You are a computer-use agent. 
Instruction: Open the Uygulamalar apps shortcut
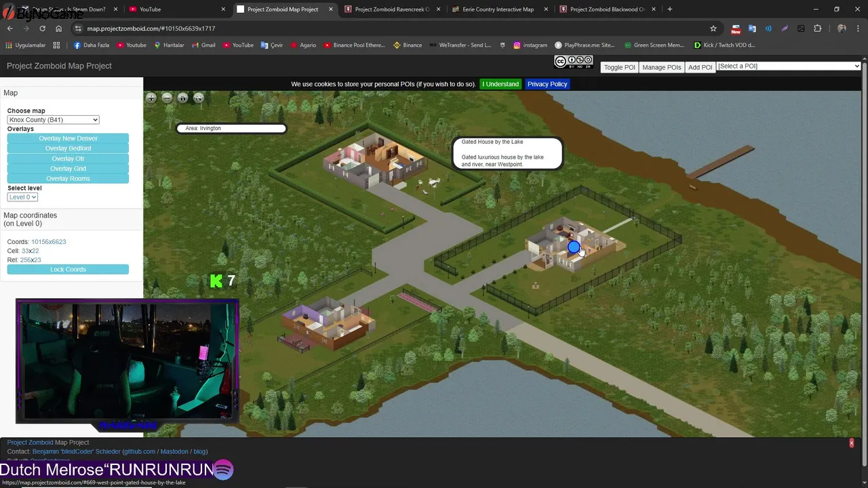click(26, 45)
